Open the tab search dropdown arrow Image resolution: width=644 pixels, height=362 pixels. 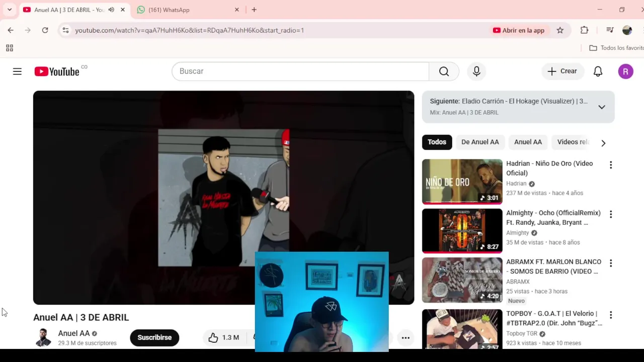point(9,10)
